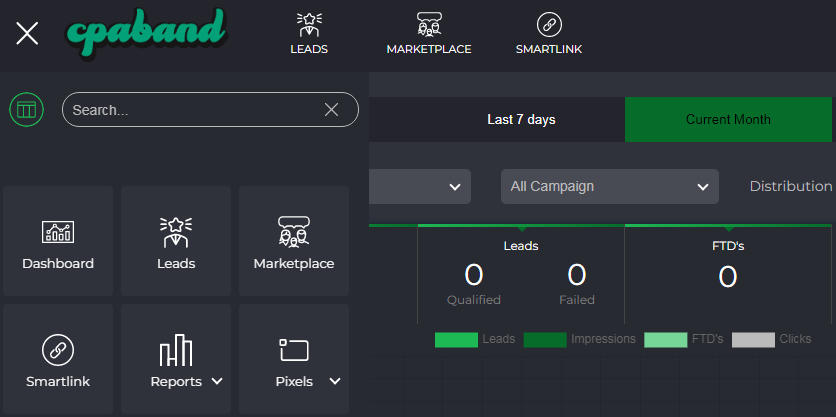Close the side menu with the X icon
Viewport: 836px width, 417px height.
coord(27,34)
